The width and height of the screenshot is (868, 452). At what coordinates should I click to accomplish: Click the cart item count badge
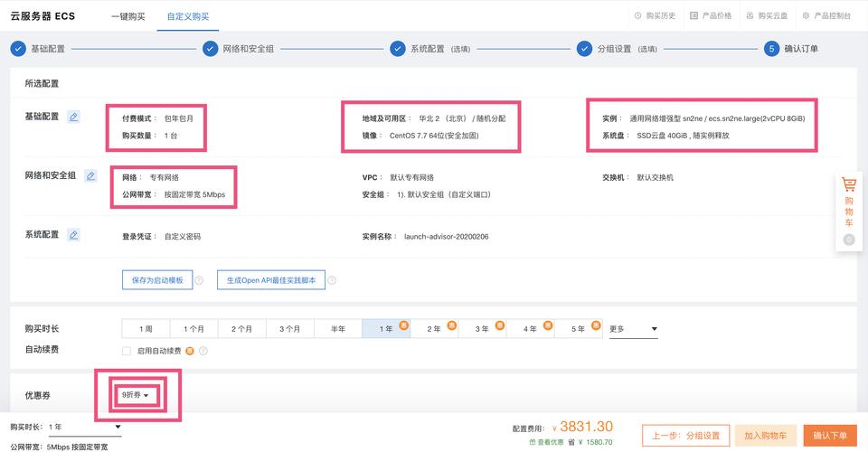[x=849, y=240]
